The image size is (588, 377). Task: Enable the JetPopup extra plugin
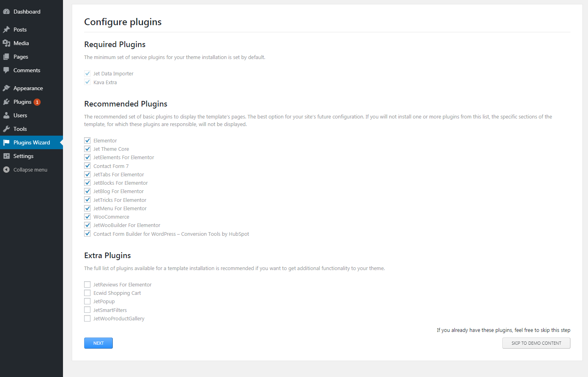87,301
